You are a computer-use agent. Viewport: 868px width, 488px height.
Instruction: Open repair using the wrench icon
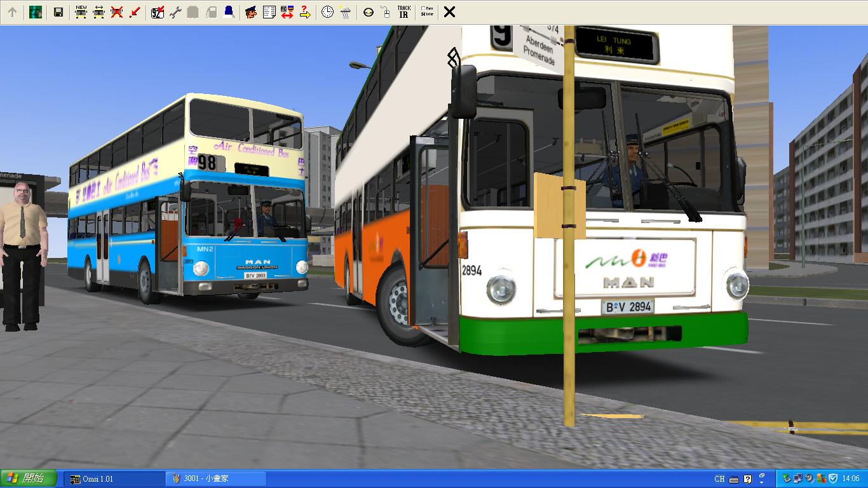click(175, 12)
